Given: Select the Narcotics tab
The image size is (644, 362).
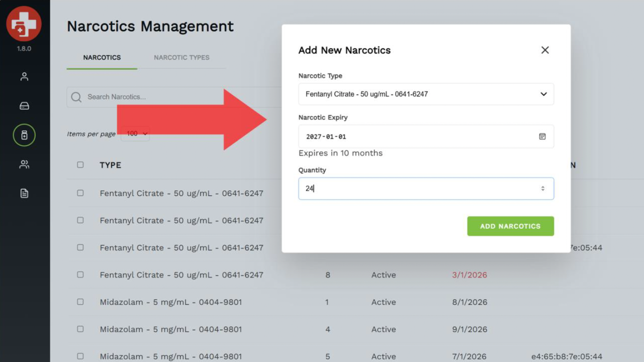Looking at the screenshot, I should coord(102,57).
